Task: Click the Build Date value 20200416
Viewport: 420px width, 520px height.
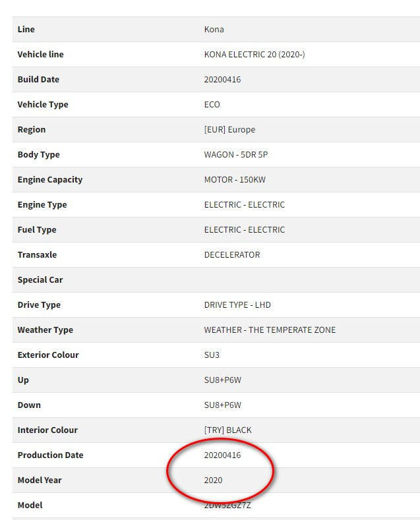Action: tap(224, 79)
